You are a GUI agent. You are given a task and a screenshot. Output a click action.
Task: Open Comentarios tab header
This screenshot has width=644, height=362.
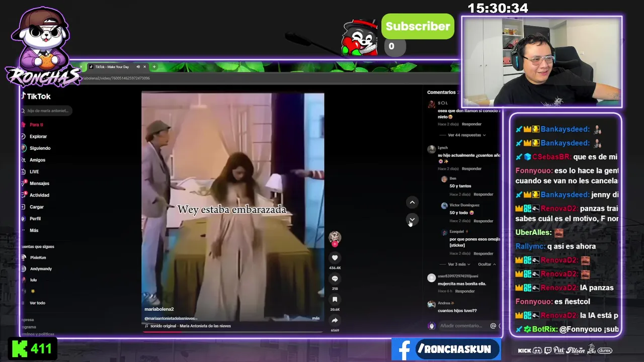tap(441, 93)
